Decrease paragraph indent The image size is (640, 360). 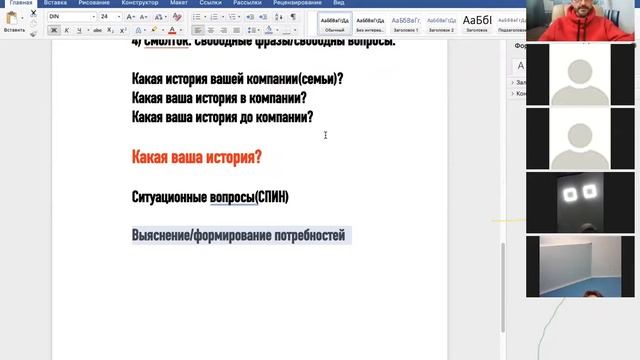pyautogui.click(x=250, y=17)
